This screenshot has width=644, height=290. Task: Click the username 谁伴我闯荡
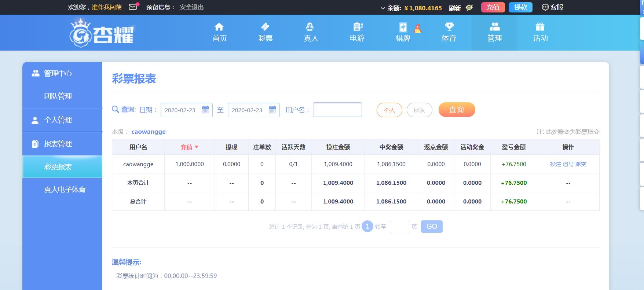[107, 7]
